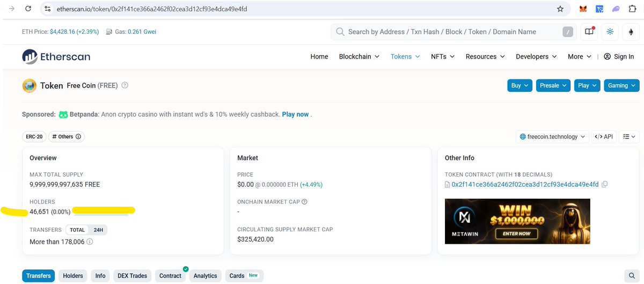This screenshot has width=644, height=284.
Task: Click the Etherscan search input field
Action: point(453,32)
